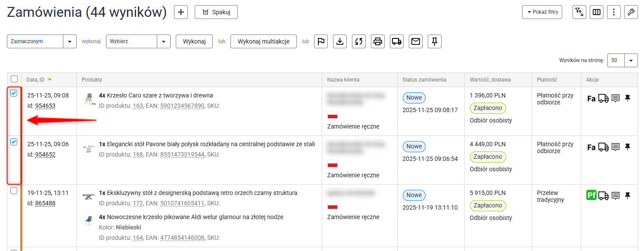
Task: Open the column layout icon
Action: [596, 12]
